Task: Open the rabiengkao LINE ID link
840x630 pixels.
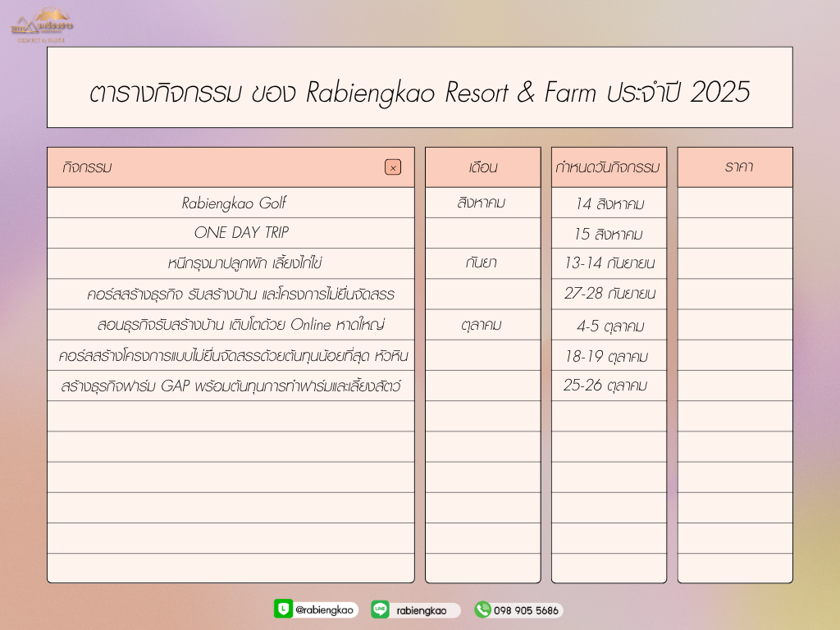Action: [421, 610]
